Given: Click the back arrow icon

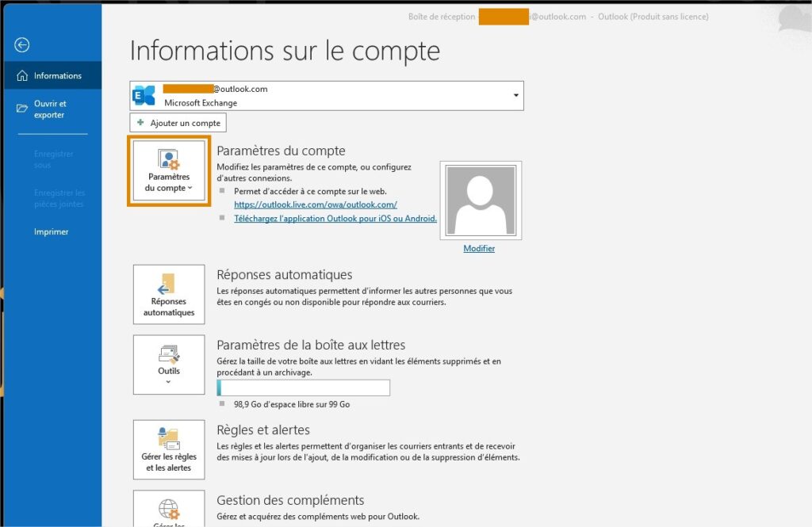Looking at the screenshot, I should point(22,45).
